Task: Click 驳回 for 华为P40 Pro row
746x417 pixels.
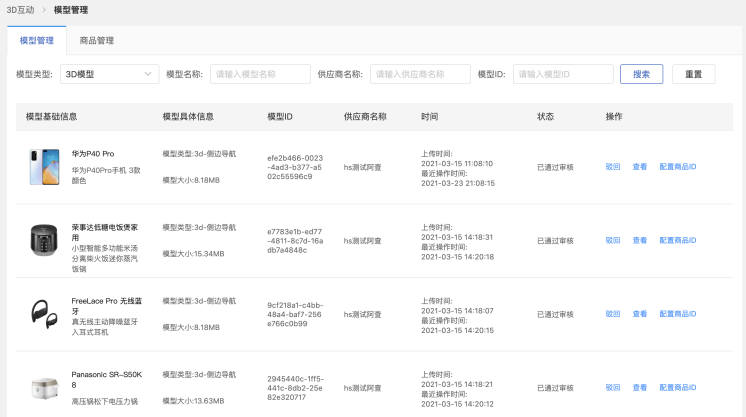Action: [x=612, y=167]
